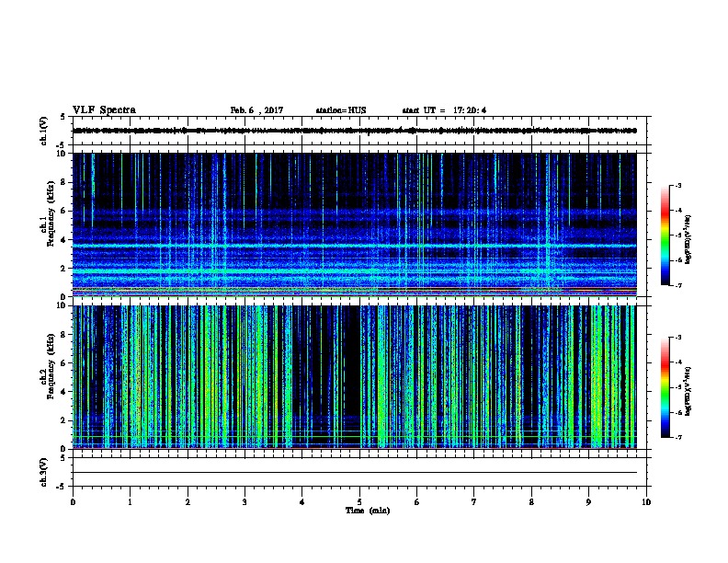The image size is (728, 563).
Task: Click the "start UT = 17:20: 4" header text
Action: (x=444, y=110)
